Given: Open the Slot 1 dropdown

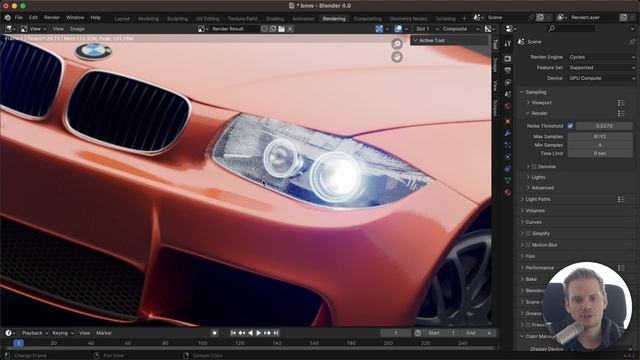Looking at the screenshot, I should coord(427,29).
